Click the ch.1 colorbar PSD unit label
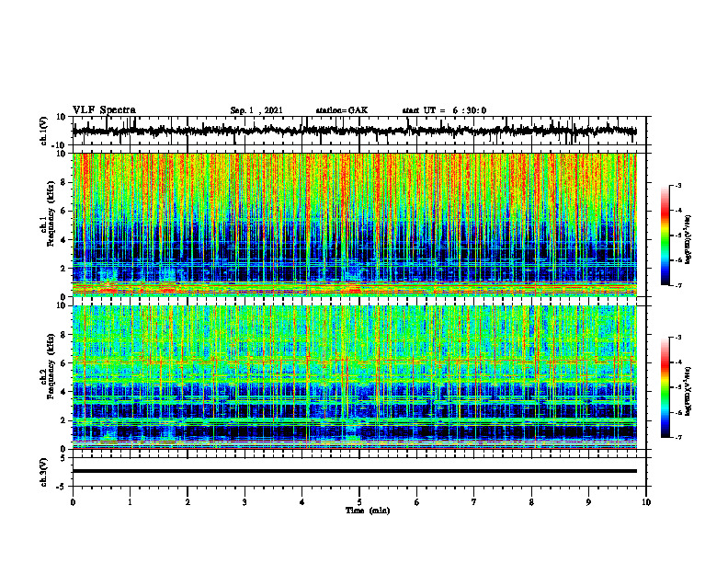 [x=688, y=240]
